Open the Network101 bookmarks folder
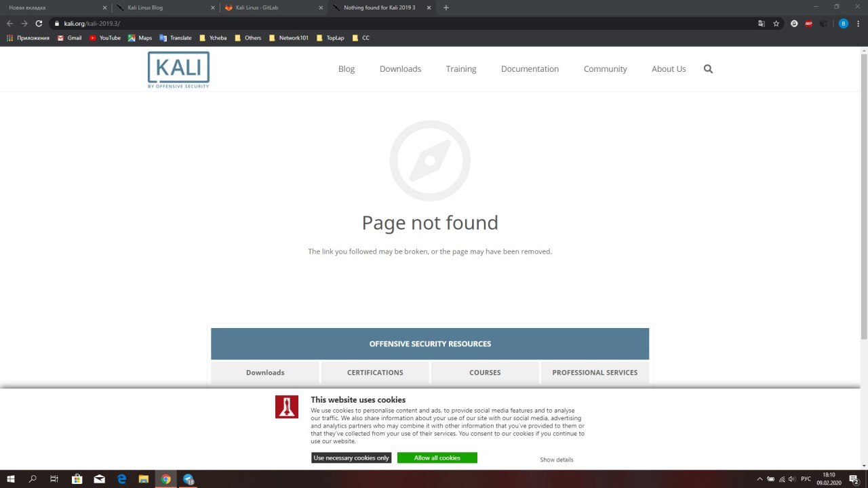The height and width of the screenshot is (488, 868). click(x=289, y=38)
